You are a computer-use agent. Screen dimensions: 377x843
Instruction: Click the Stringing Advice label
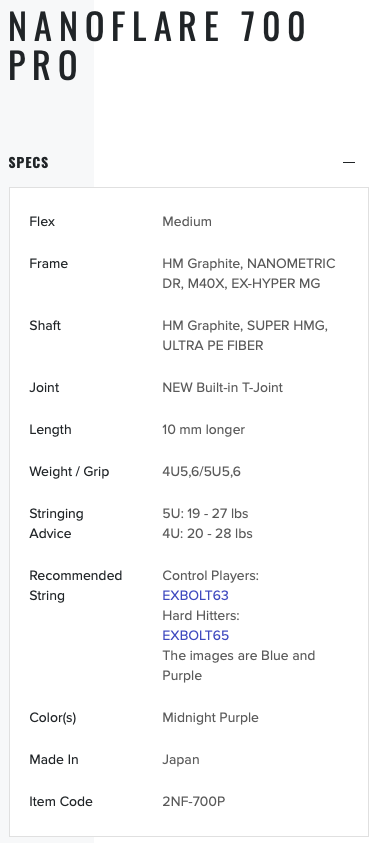click(x=56, y=523)
